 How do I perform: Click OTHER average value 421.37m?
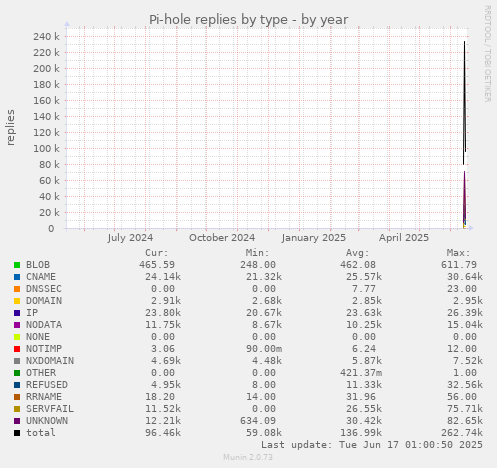(361, 373)
